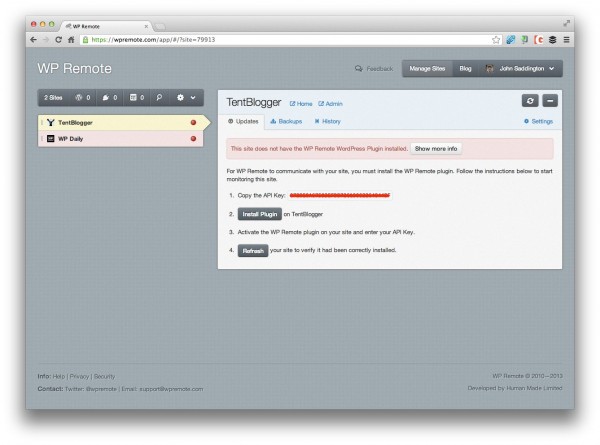Image resolution: width=600 pixels, height=445 pixels.
Task: Open the Blog menu item
Action: coord(465,68)
